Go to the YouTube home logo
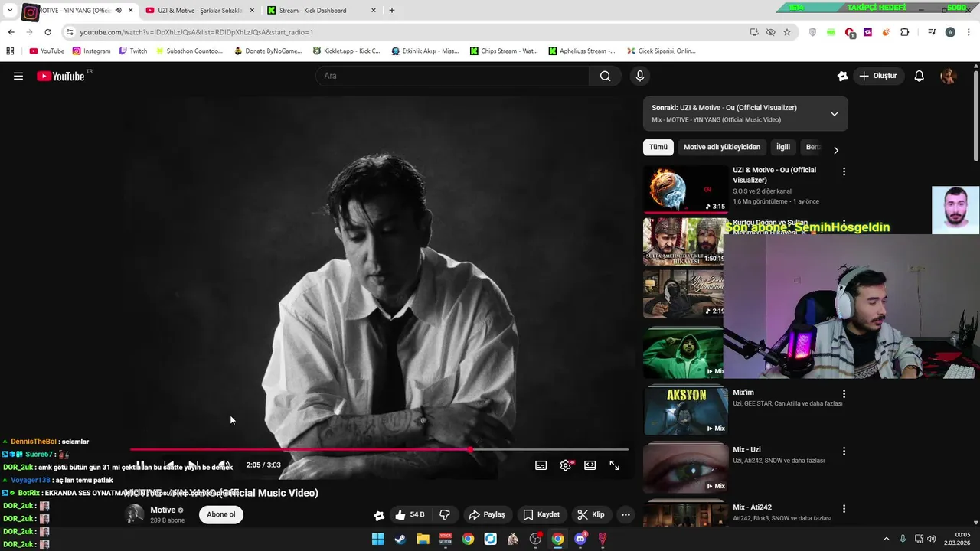Screen dimensions: 980x551 [60, 76]
